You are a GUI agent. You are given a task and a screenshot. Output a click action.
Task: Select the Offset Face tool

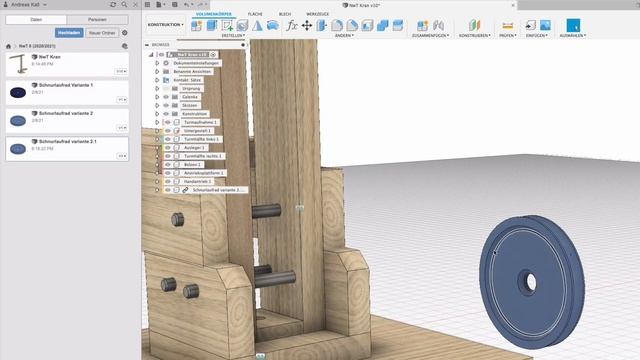coord(398,25)
